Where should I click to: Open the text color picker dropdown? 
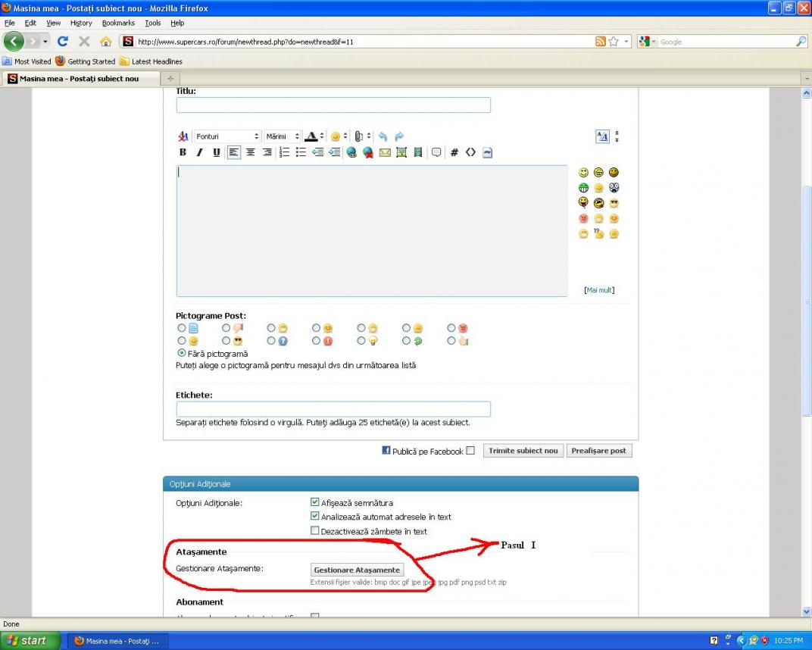pyautogui.click(x=322, y=136)
